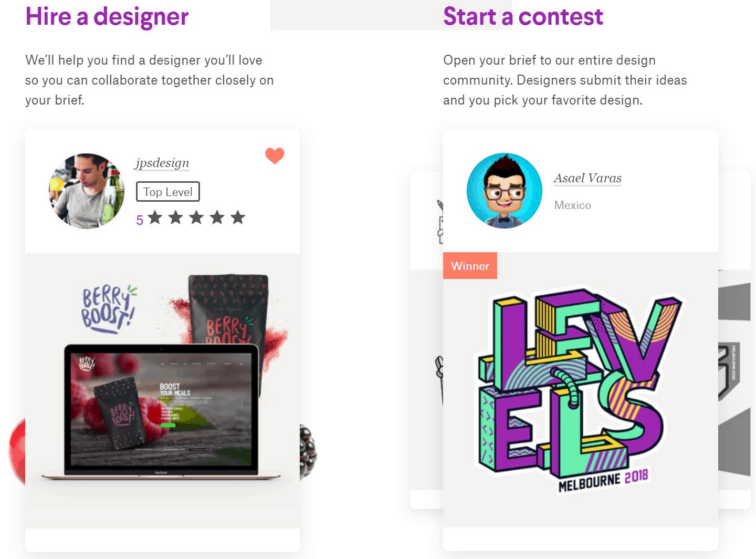Click the Berry Boost handwritten logo
The height and width of the screenshot is (559, 756).
pyautogui.click(x=108, y=309)
